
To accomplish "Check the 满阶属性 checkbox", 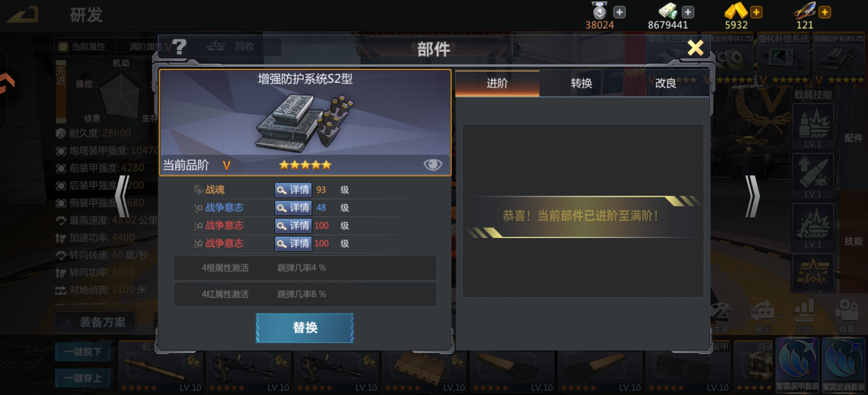I will tap(121, 47).
